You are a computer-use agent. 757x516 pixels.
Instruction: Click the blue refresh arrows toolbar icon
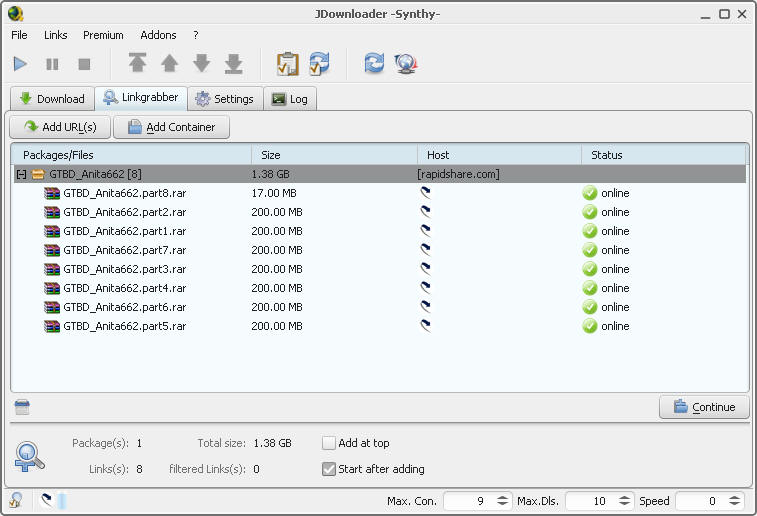[x=374, y=63]
